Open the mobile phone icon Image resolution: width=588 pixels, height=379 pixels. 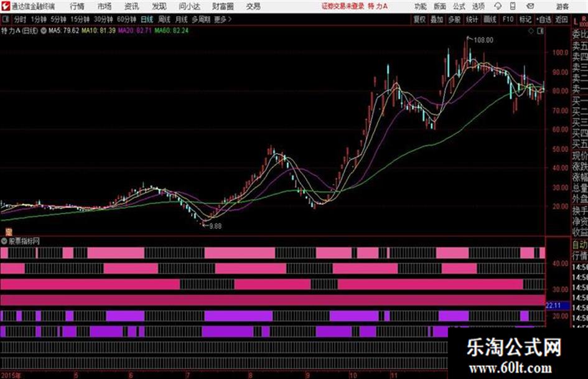513,6
